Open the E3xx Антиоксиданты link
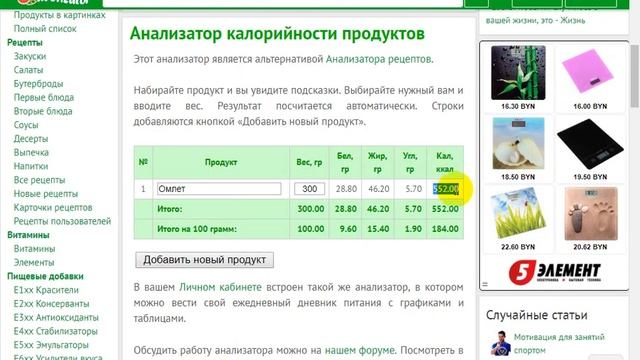This screenshot has width=640, height=360. click(x=56, y=318)
